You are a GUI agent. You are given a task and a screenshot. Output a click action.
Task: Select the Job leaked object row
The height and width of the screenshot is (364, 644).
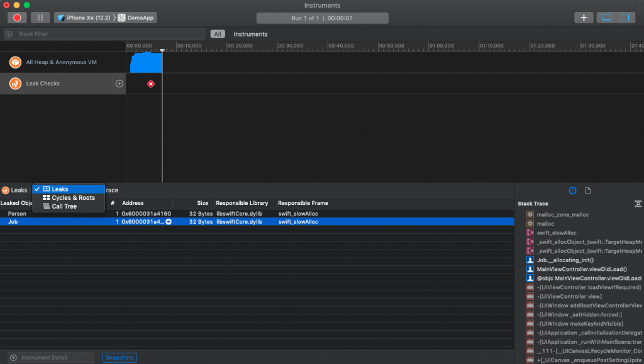click(257, 221)
